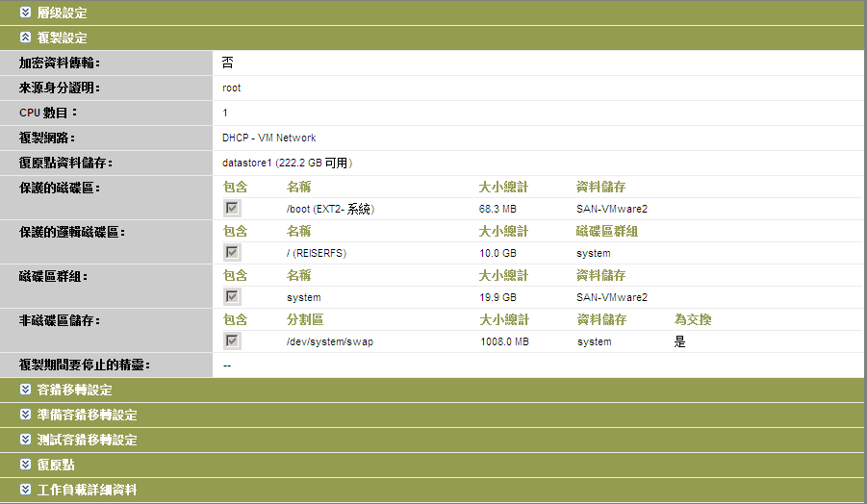Viewport: 867px width, 504px height.
Task: Expand the 準備容錯移轉設定 section arrow icon
Action: [x=25, y=415]
